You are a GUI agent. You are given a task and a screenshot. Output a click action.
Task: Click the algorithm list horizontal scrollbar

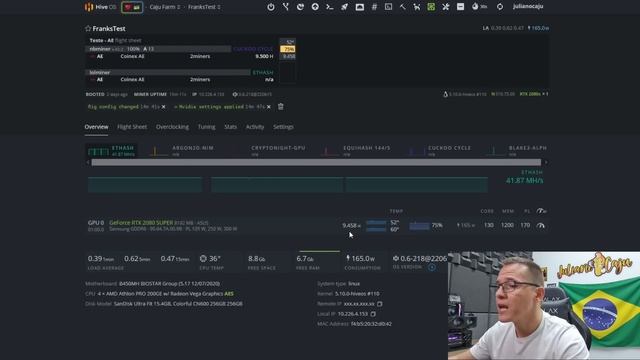click(316, 162)
